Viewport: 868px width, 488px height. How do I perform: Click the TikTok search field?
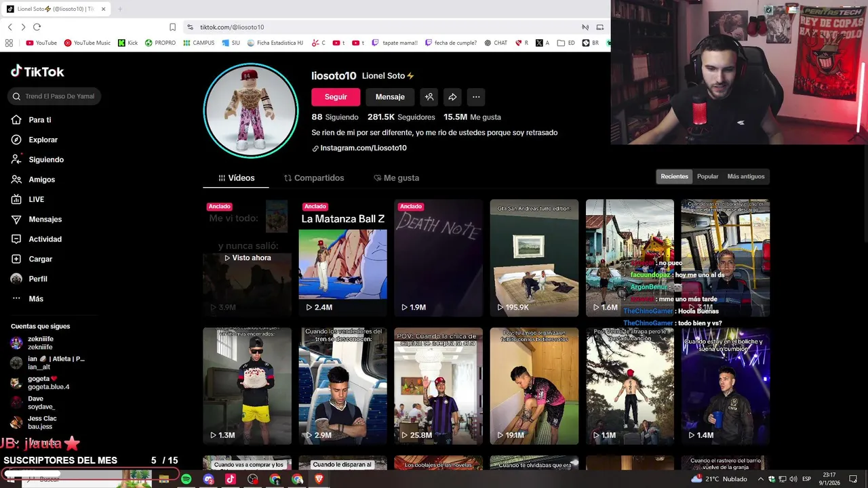(55, 96)
